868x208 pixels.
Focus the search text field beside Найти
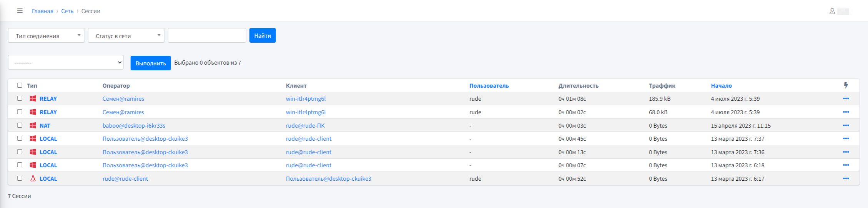(207, 35)
